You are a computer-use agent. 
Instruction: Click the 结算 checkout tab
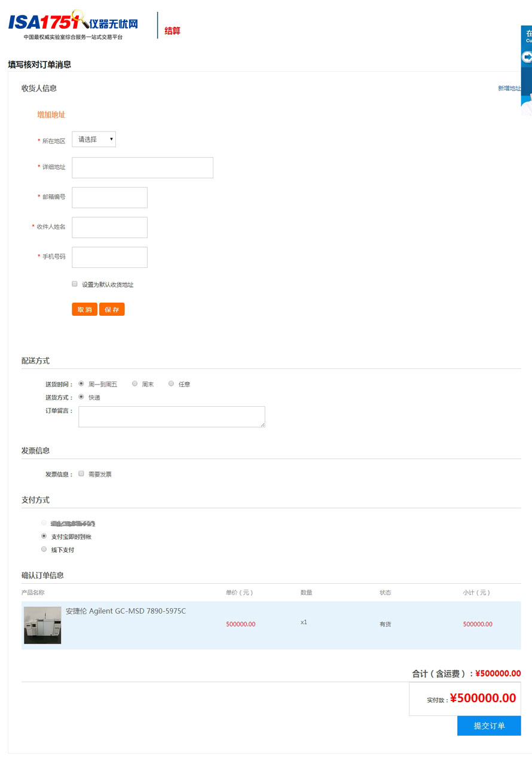172,31
